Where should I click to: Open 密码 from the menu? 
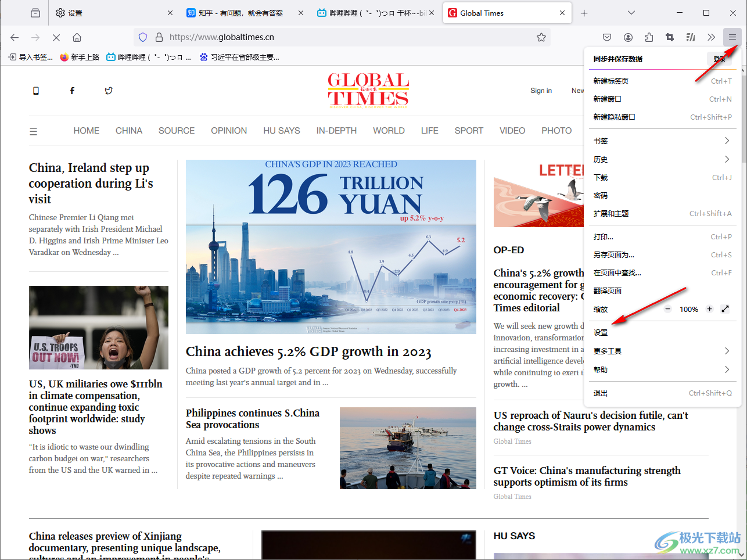(662, 195)
